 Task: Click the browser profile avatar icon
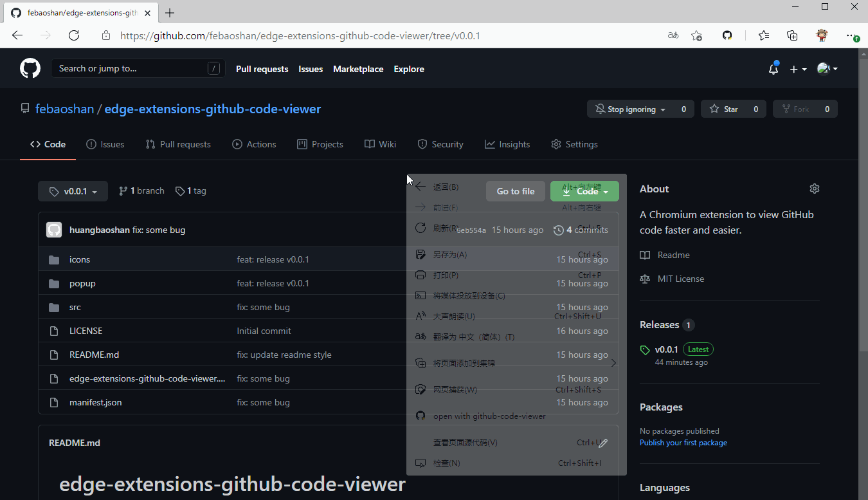pos(822,35)
